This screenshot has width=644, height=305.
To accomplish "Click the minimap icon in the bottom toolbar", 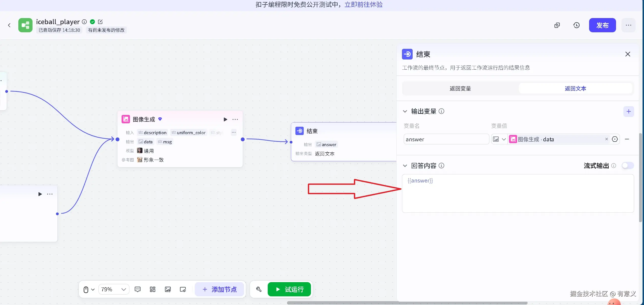I will (x=183, y=289).
